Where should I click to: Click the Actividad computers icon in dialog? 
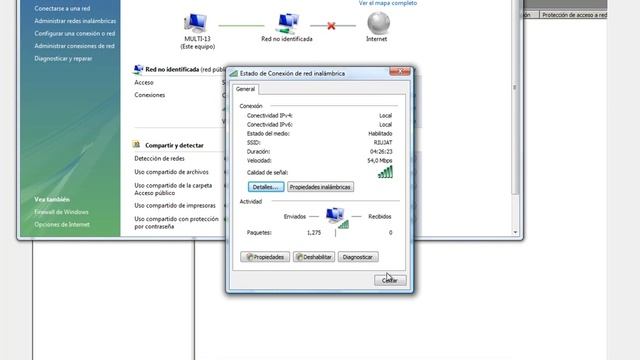(x=337, y=218)
